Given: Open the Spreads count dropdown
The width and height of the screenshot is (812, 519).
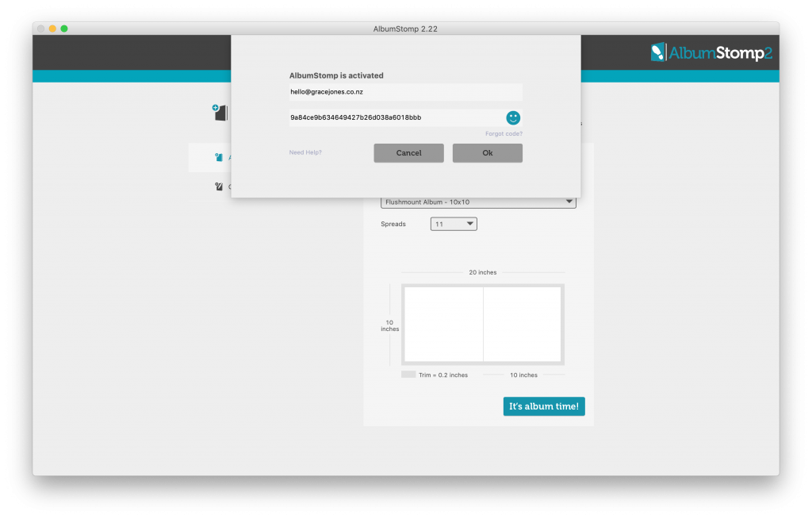Looking at the screenshot, I should [454, 224].
